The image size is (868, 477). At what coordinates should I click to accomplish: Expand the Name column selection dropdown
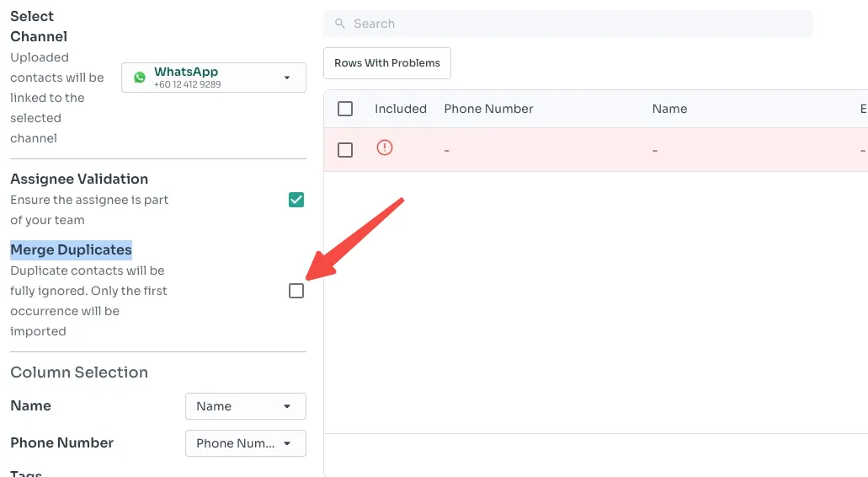245,406
